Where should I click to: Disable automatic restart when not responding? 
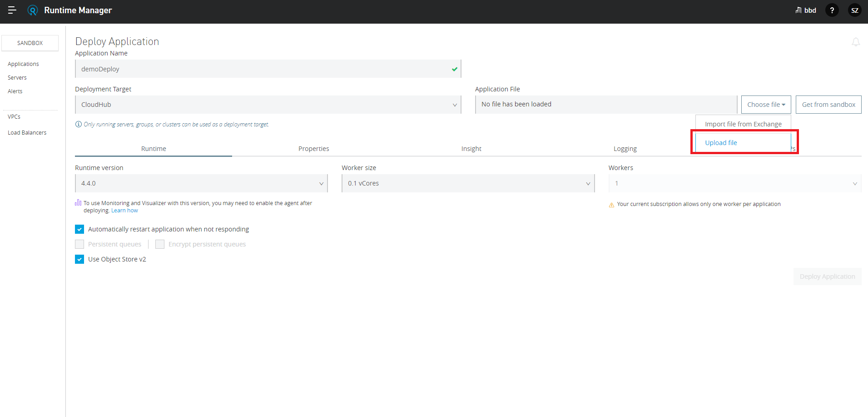point(79,229)
